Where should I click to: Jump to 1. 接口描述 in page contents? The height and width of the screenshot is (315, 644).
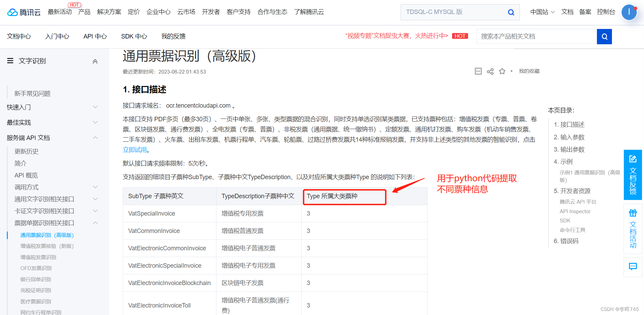tap(569, 125)
